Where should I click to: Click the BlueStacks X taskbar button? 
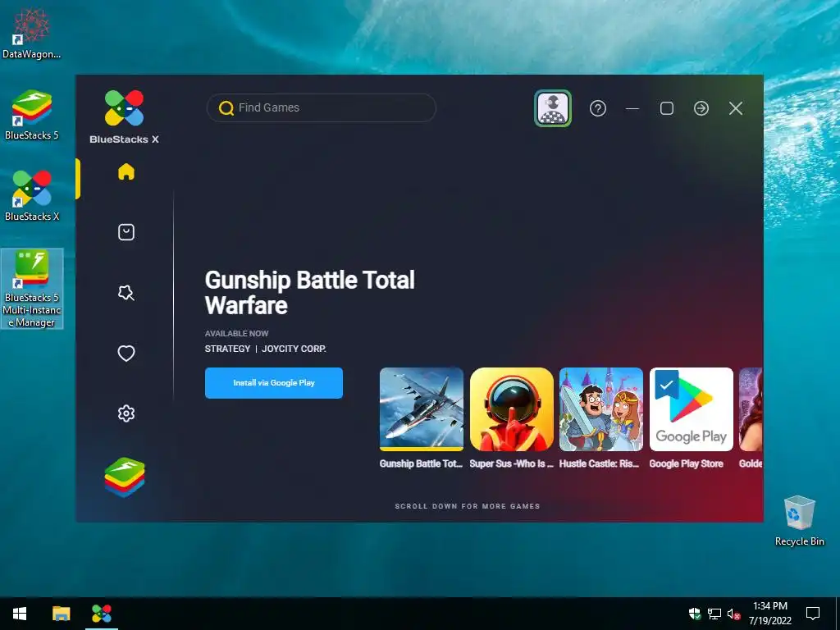click(x=102, y=614)
